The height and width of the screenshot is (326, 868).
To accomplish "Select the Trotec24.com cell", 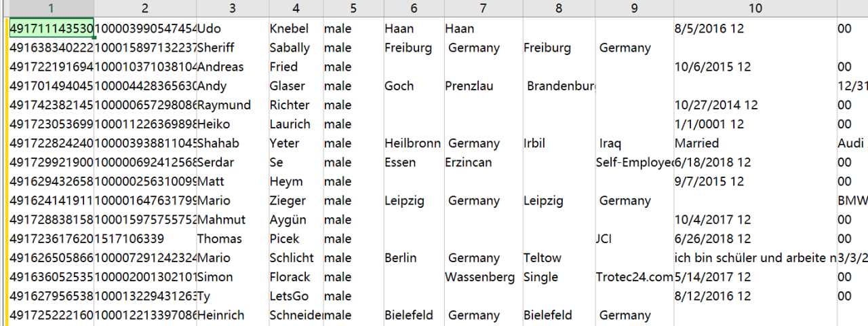I will [635, 276].
